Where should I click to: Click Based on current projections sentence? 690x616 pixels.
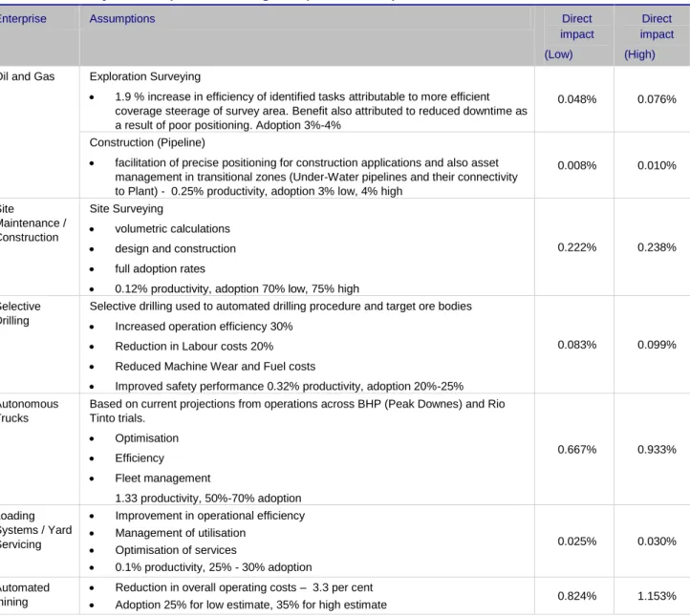coord(297,411)
